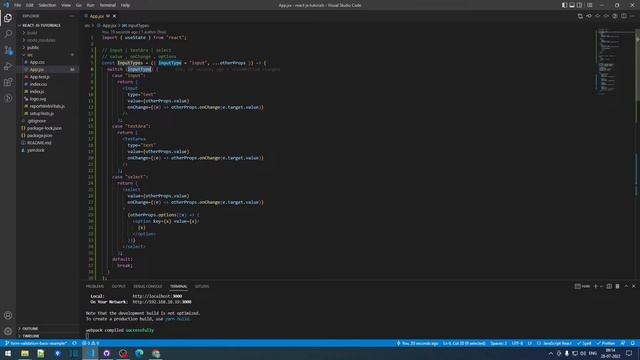Toggle Prettier formatter in status bar

coord(606,343)
